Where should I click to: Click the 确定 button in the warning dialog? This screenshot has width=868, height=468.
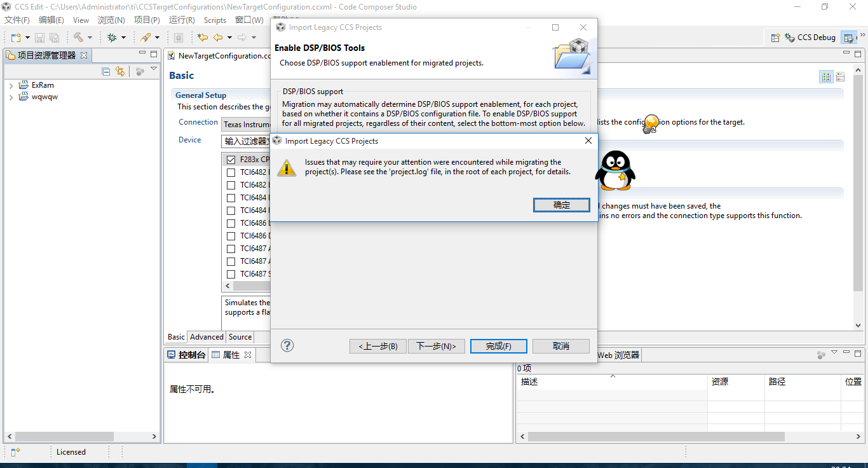(x=562, y=205)
